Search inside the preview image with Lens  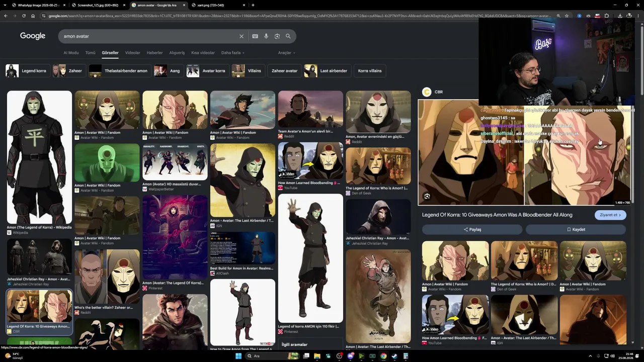pos(427,196)
